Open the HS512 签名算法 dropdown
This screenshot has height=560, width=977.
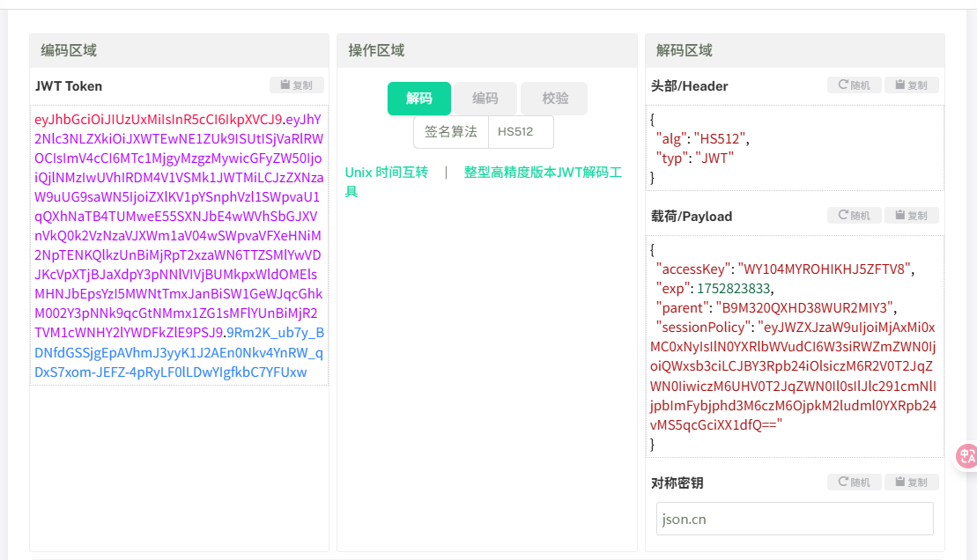click(521, 132)
